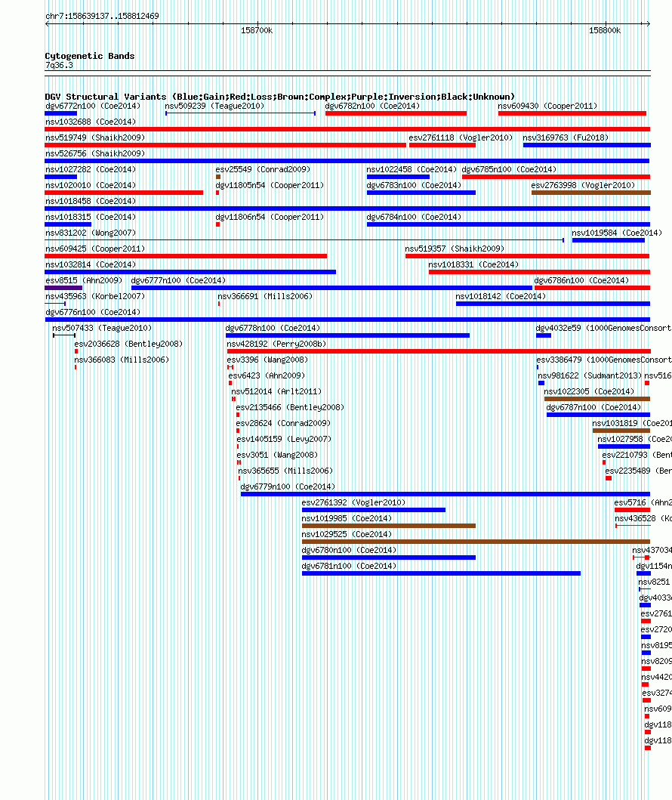The image size is (672, 800).
Task: Open dgv6786n100 (Coe2014) label
Action: [581, 280]
